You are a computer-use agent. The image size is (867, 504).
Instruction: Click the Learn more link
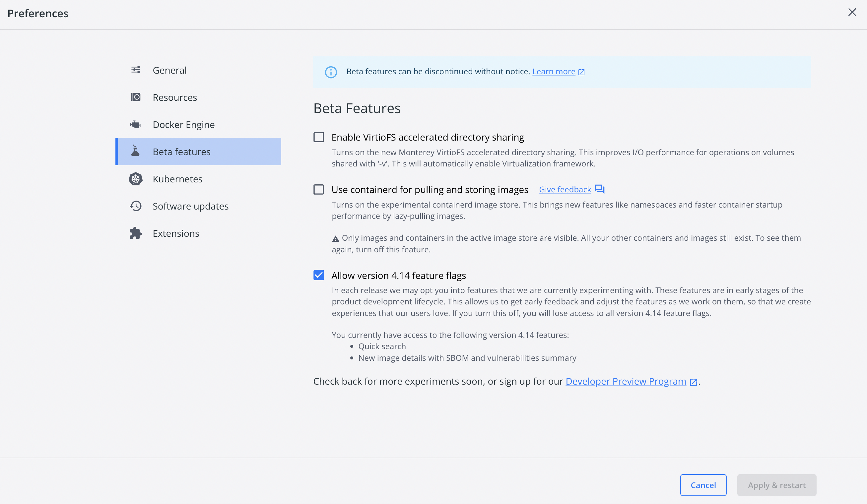tap(554, 71)
